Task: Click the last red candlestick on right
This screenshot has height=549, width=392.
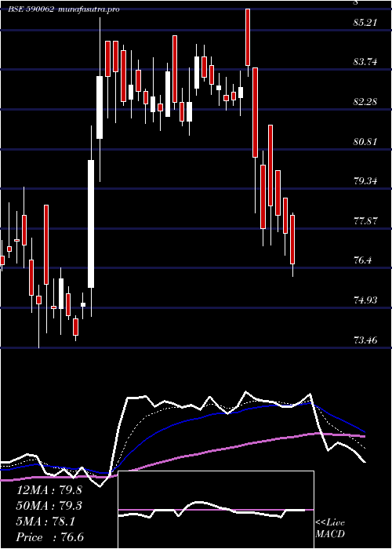Action: coord(292,239)
